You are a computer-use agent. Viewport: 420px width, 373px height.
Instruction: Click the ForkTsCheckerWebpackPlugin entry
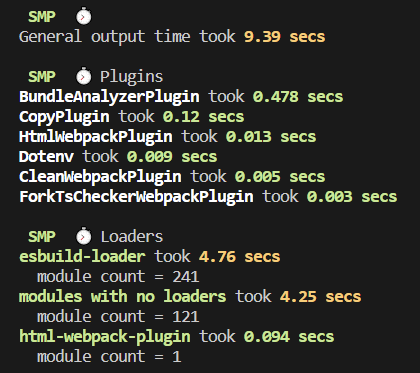136,197
